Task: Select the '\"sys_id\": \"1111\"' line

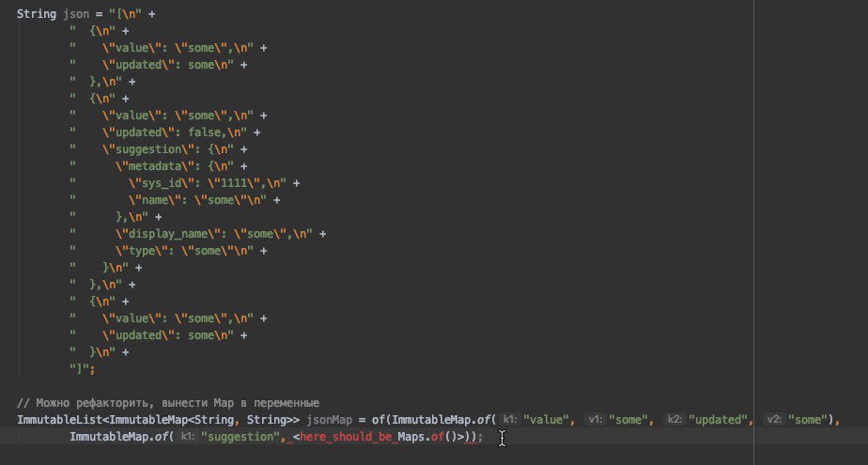Action: [185, 183]
